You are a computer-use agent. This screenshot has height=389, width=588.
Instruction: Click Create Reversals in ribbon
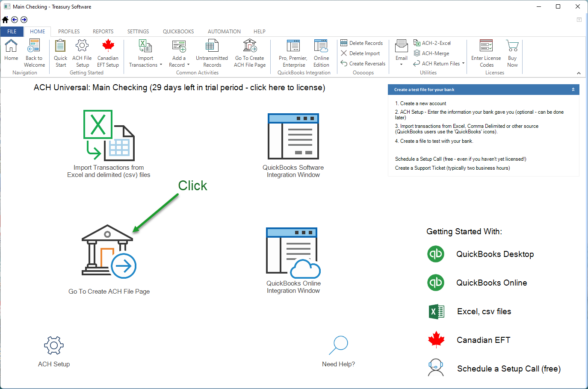point(363,63)
